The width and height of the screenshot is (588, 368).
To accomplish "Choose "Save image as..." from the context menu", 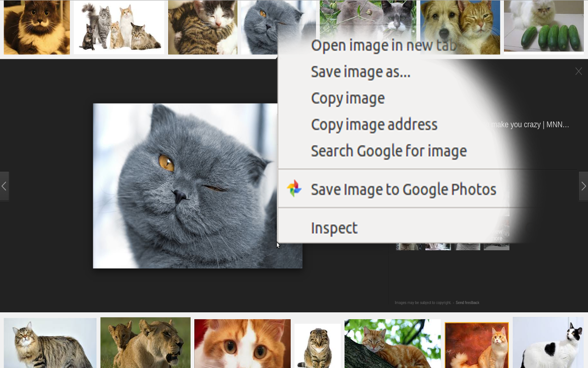I will tap(361, 71).
